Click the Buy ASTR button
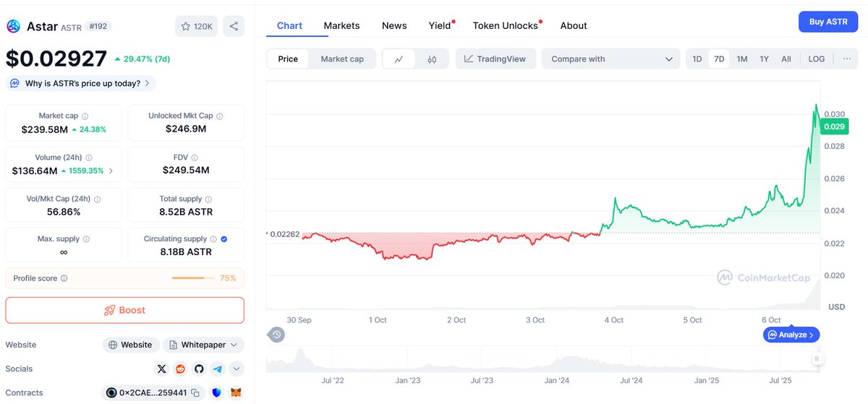This screenshot has height=404, width=868. (x=827, y=22)
